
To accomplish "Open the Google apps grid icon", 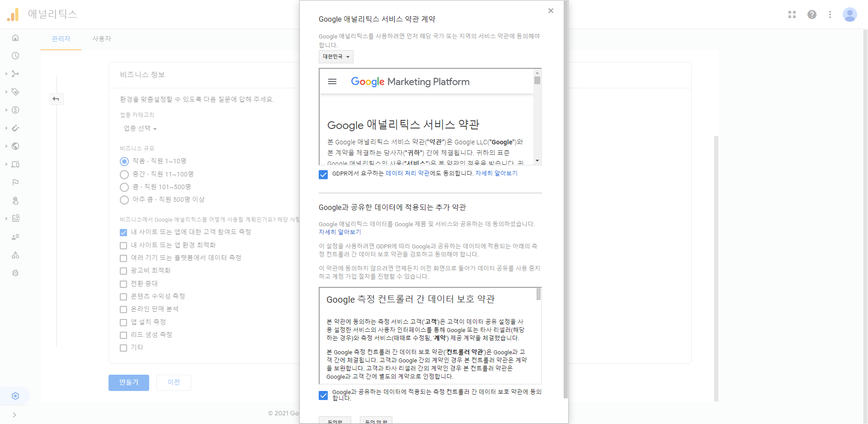I will click(792, 14).
